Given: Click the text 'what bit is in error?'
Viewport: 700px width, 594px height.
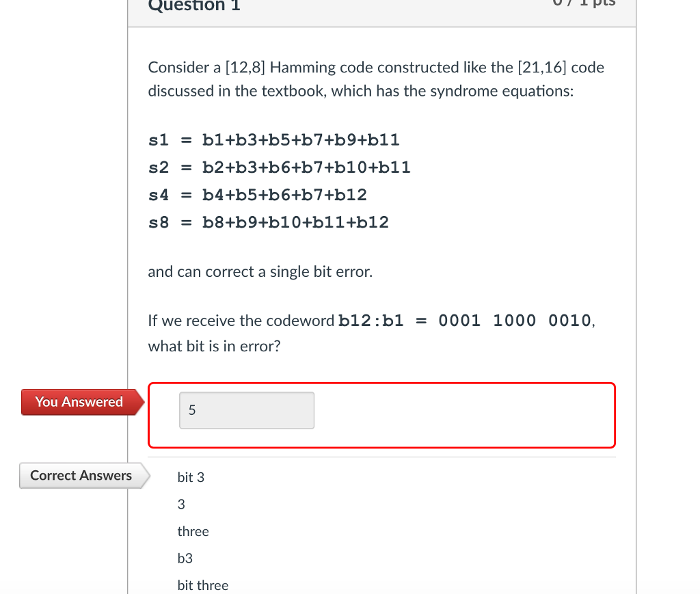Looking at the screenshot, I should [214, 347].
